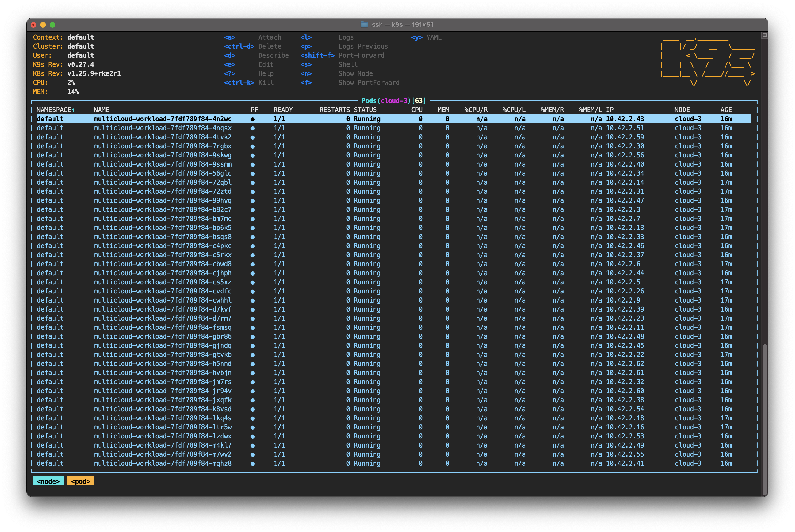
Task: Click the Logs shortcut <l>
Action: pos(306,37)
